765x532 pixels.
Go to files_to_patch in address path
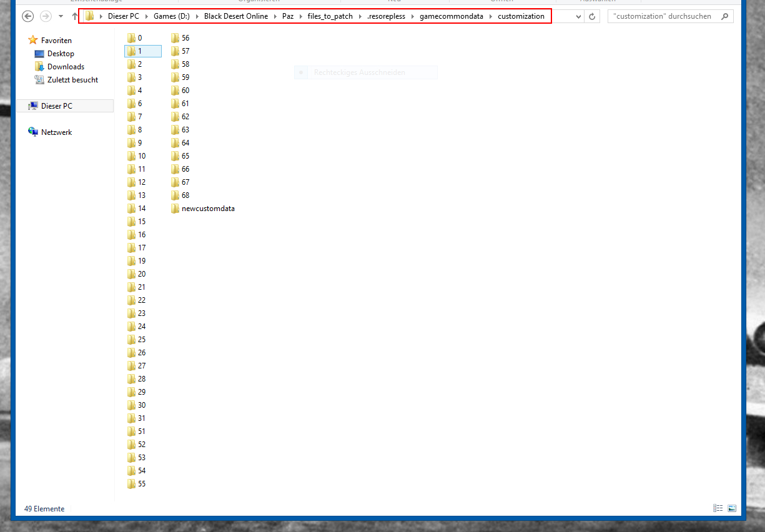coord(330,16)
